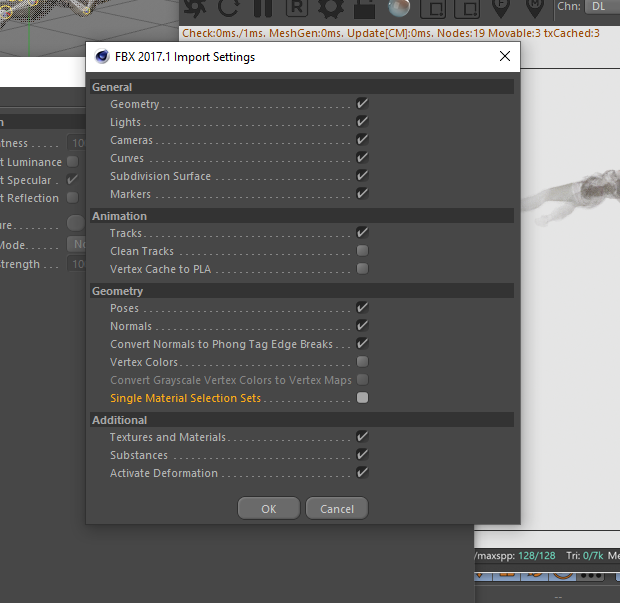Click the strength value field in background panel

pyautogui.click(x=76, y=264)
